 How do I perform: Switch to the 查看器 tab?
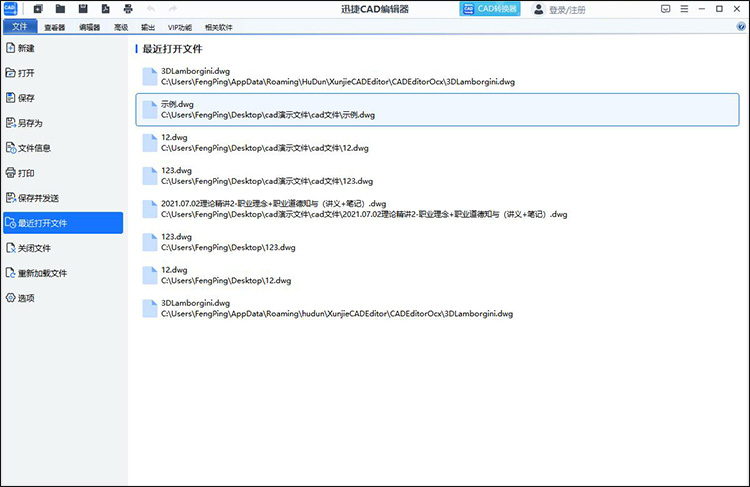tap(55, 27)
